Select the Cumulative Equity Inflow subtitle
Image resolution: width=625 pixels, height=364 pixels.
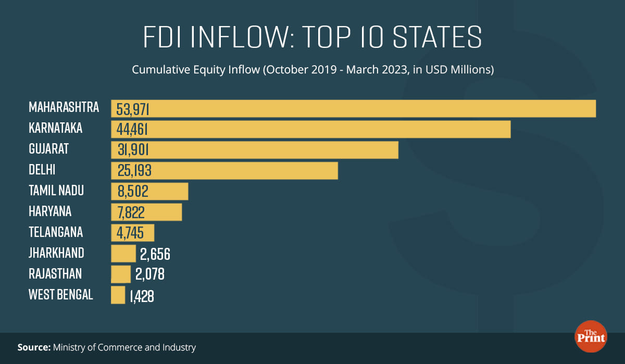312,70
